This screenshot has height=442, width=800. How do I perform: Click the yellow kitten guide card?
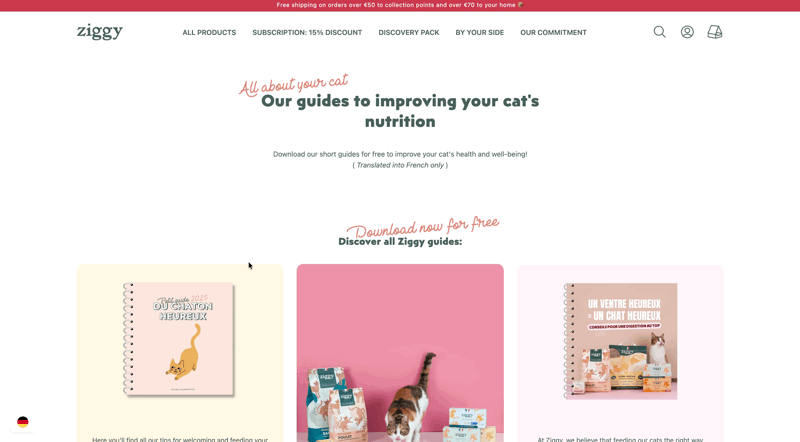point(180,353)
